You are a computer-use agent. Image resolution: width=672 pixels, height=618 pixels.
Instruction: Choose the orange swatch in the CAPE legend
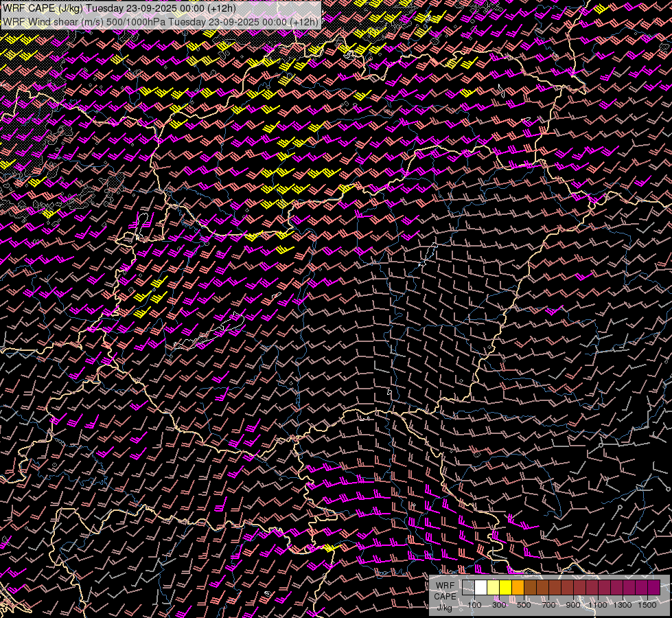[x=518, y=588]
